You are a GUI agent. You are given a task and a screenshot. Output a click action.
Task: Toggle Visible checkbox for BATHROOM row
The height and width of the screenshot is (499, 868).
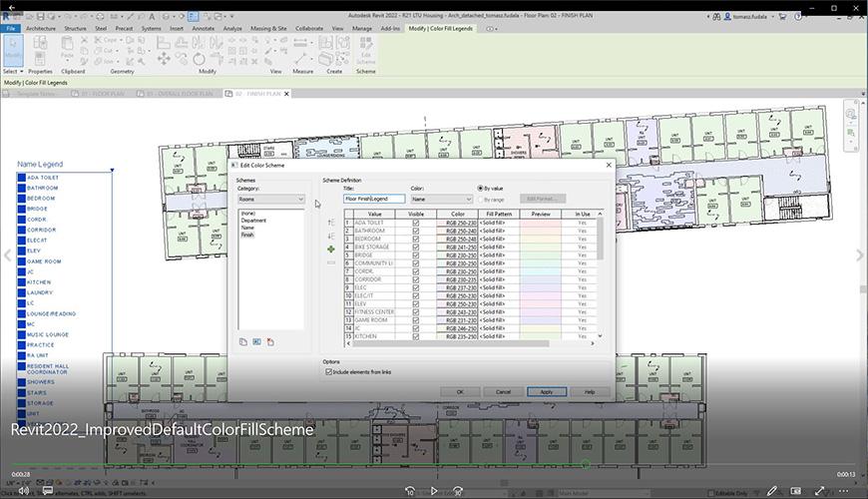[416, 231]
